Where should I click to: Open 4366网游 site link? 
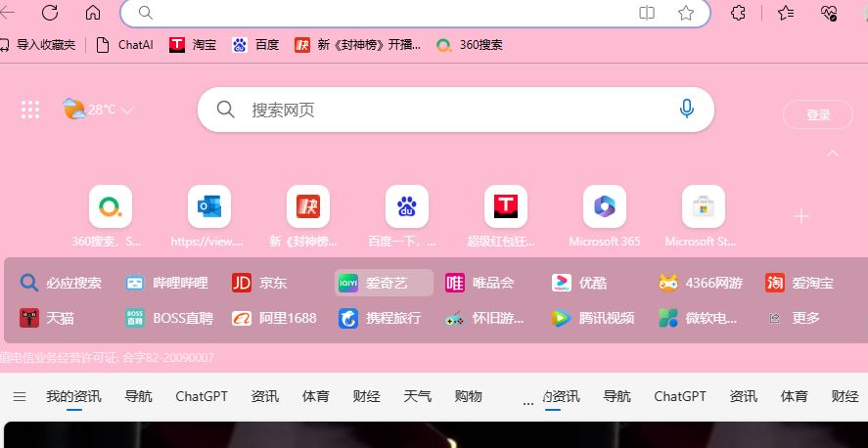701,284
